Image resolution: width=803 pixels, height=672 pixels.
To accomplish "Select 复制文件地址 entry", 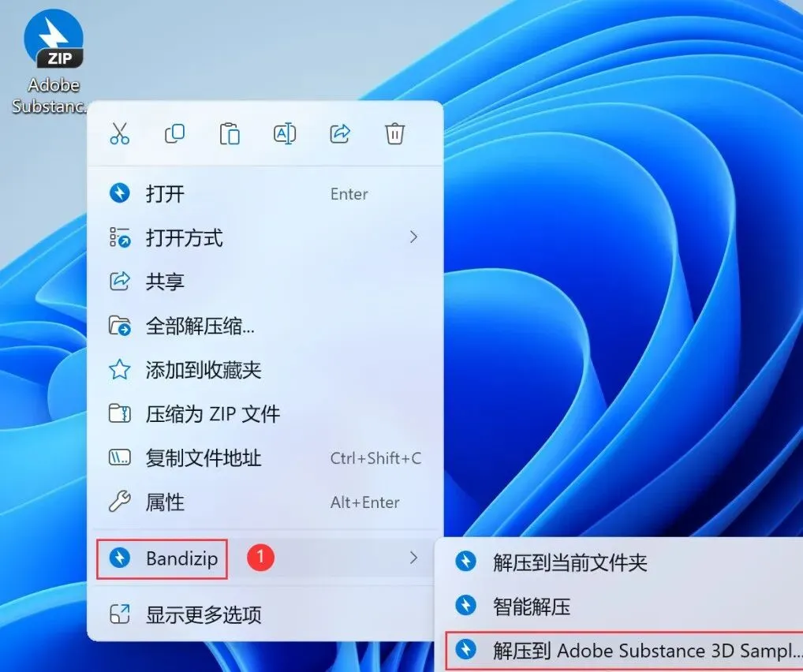I will (x=265, y=458).
